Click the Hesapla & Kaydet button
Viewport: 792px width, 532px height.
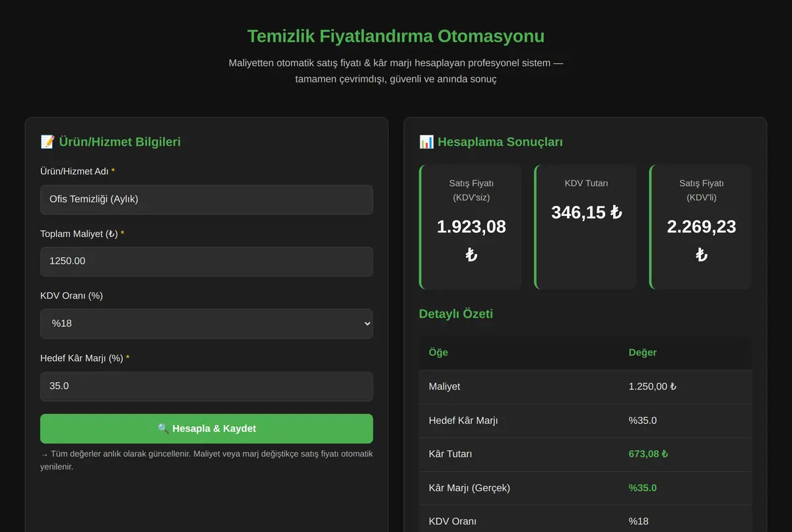[x=207, y=428]
